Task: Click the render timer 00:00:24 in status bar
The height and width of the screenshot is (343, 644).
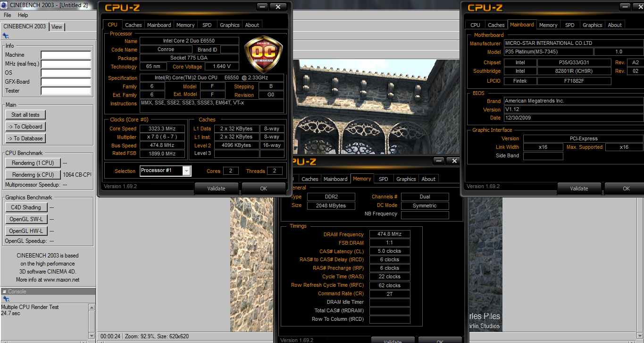Action: tap(110, 336)
